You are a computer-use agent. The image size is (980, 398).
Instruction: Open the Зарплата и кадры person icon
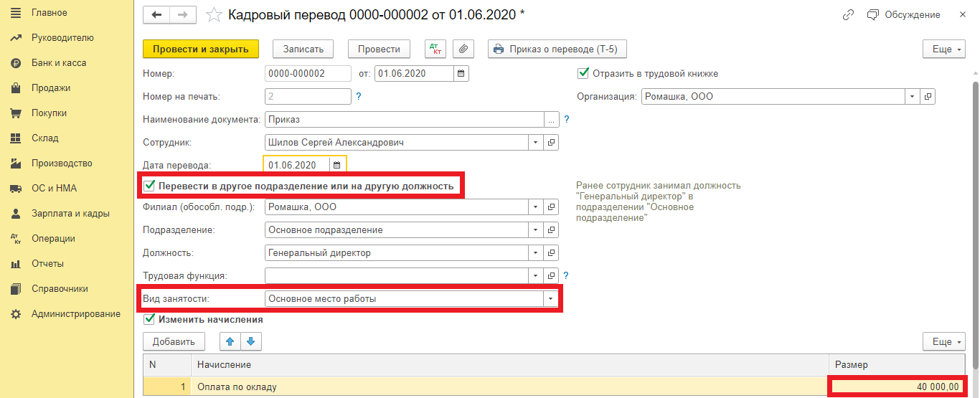pos(15,214)
